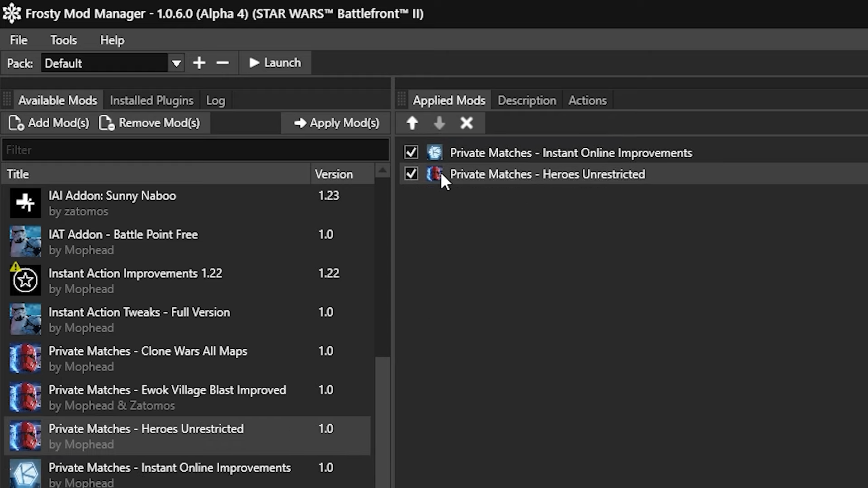Click the Filter text field
The height and width of the screenshot is (488, 868).
[x=195, y=150]
